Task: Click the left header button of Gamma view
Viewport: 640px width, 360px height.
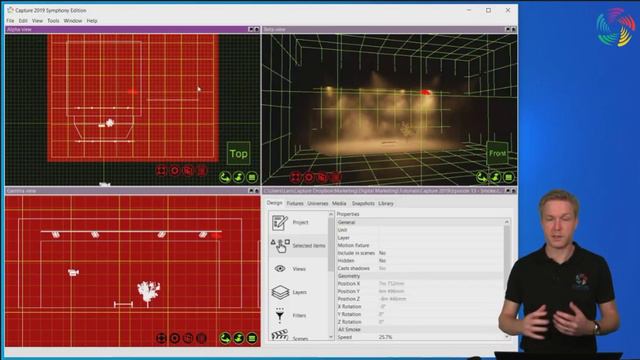Action: pos(251,191)
